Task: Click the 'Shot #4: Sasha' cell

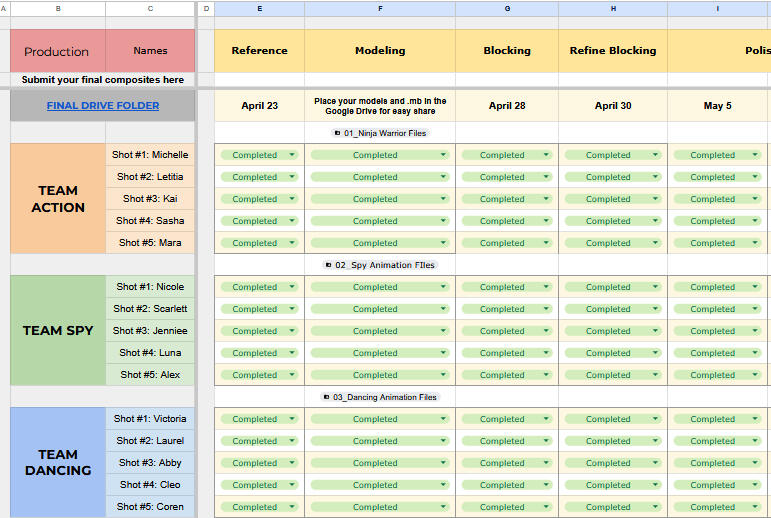Action: (x=150, y=221)
